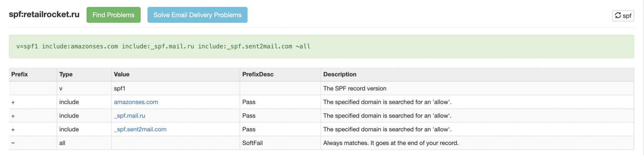Click the spf:retailrocket.ru heading
Viewport: 644px width, 155px height.
pos(44,15)
